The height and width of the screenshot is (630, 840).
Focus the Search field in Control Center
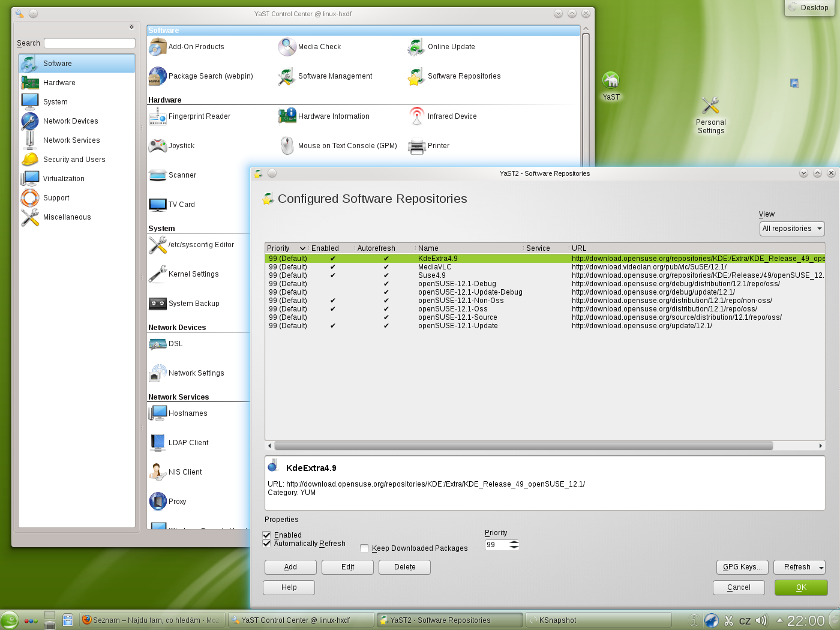point(89,43)
